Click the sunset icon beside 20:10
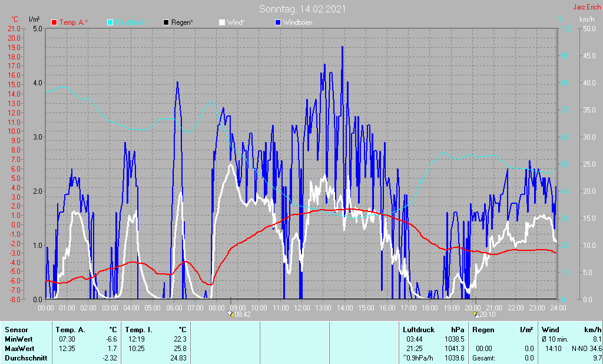The image size is (603, 364). point(476,314)
